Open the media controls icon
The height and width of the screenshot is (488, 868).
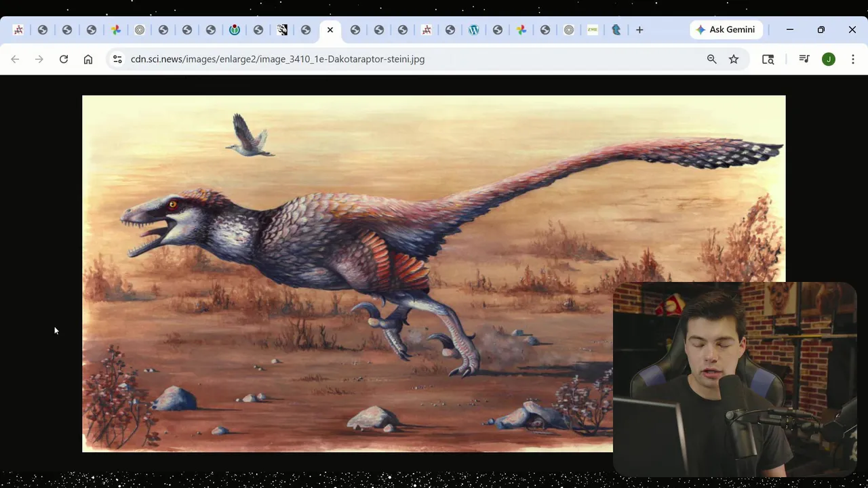pyautogui.click(x=804, y=59)
